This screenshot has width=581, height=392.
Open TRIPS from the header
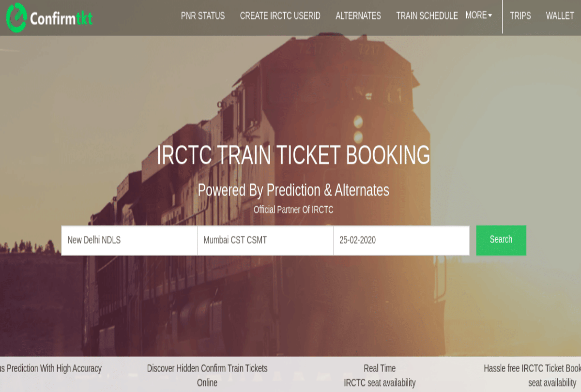coord(520,15)
